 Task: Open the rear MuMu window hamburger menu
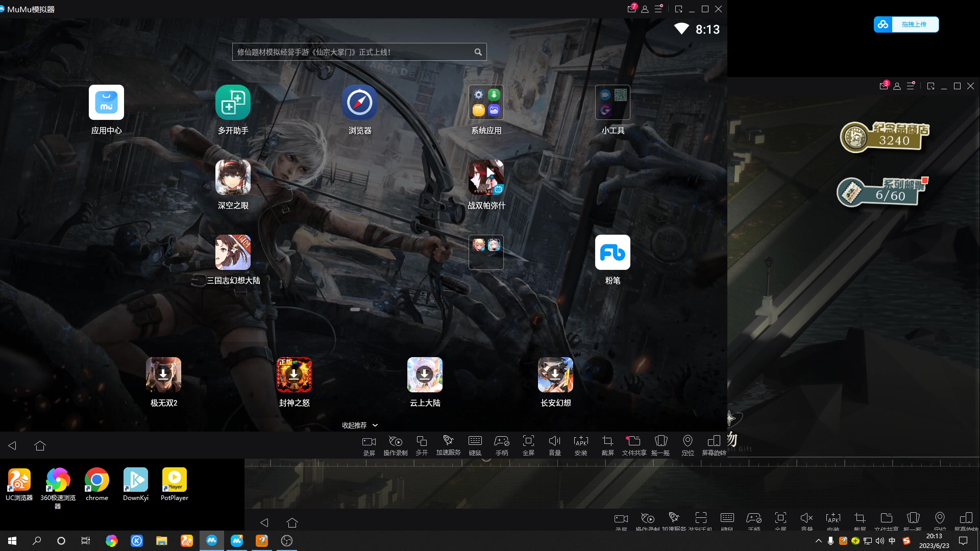pos(911,86)
